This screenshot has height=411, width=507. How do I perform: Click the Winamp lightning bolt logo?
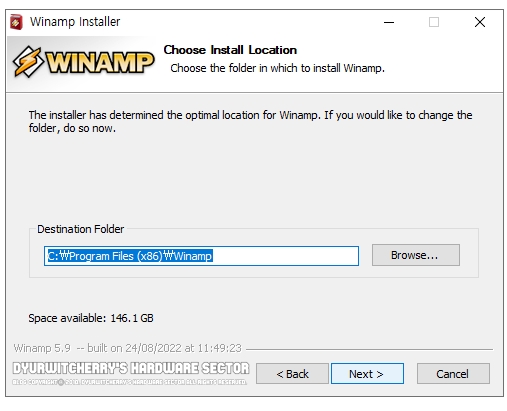click(x=28, y=62)
